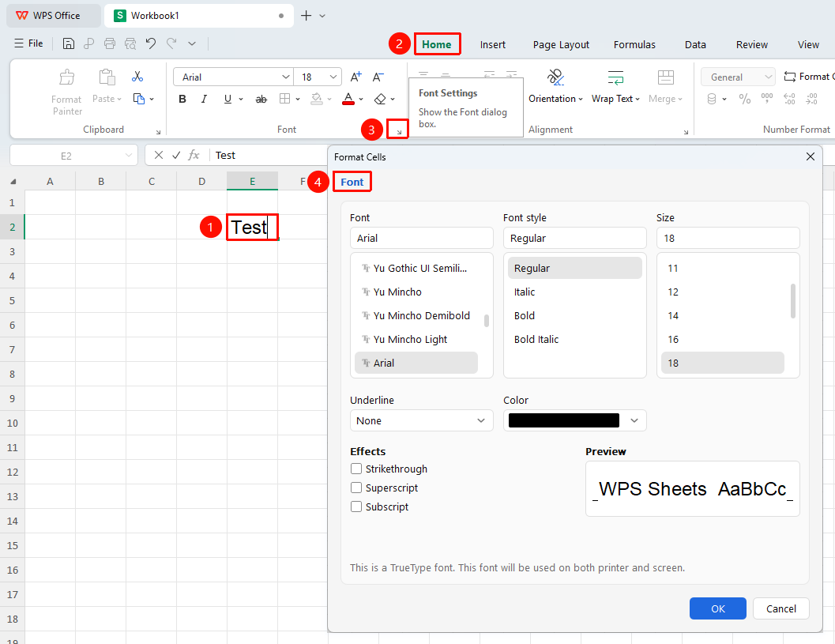Viewport: 835px width, 644px height.
Task: Click Cancel in the Format Cells dialog
Action: click(x=780, y=608)
